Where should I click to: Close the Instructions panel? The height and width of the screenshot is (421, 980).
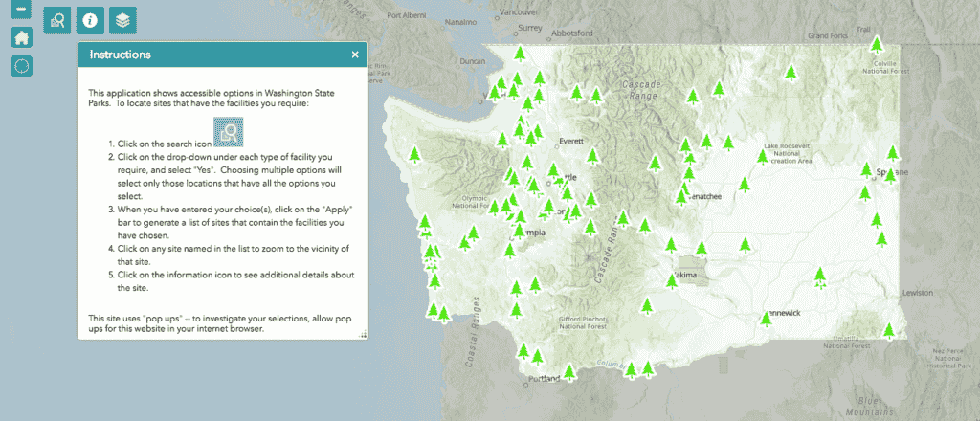pyautogui.click(x=355, y=55)
